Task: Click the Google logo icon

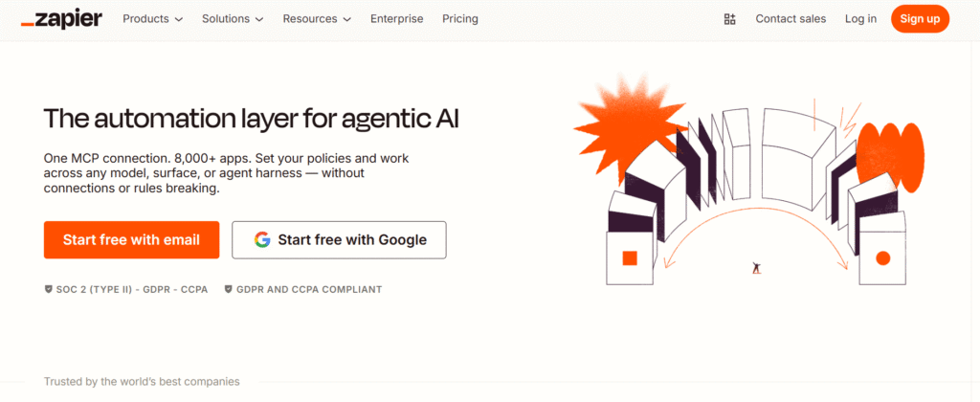Action: pyautogui.click(x=262, y=240)
